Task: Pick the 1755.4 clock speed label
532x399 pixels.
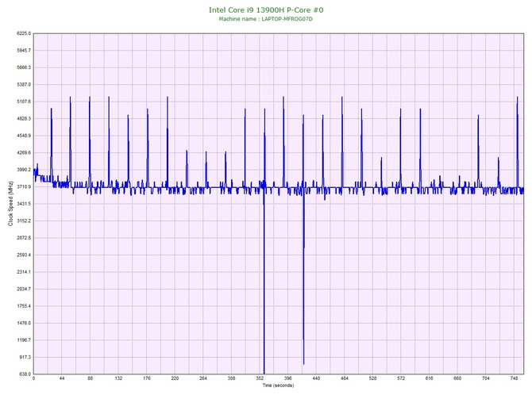Action: (x=24, y=306)
